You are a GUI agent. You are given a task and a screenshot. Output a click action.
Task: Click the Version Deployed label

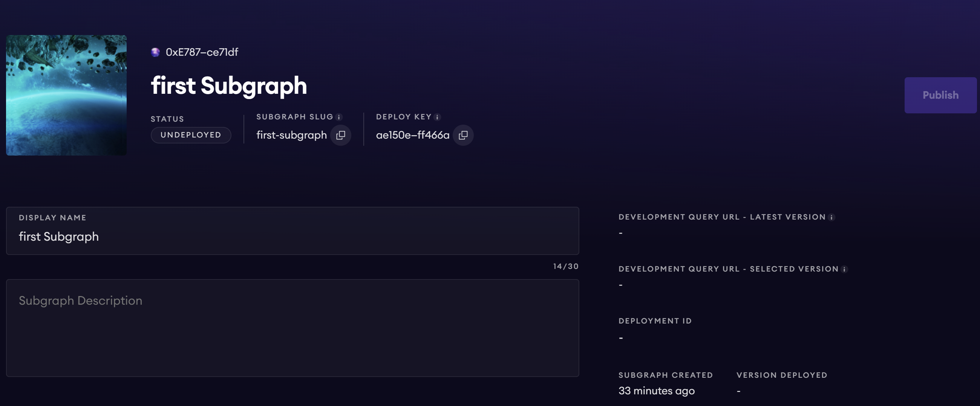click(781, 375)
